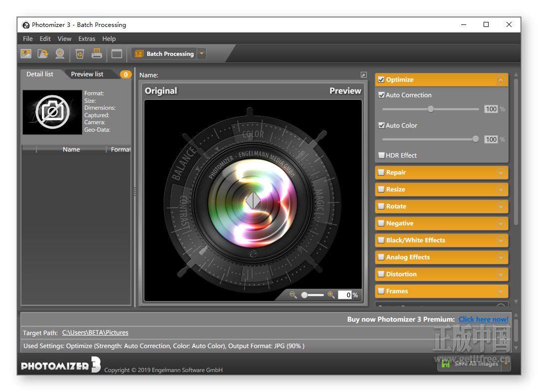Click the zoom out magnifier icon
This screenshot has width=538, height=392.
[293, 295]
